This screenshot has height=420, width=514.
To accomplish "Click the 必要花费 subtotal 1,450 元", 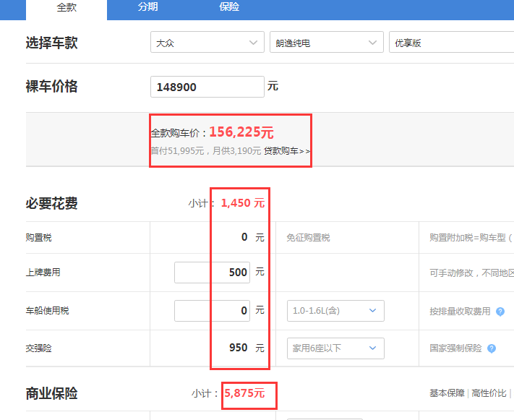I will (243, 203).
